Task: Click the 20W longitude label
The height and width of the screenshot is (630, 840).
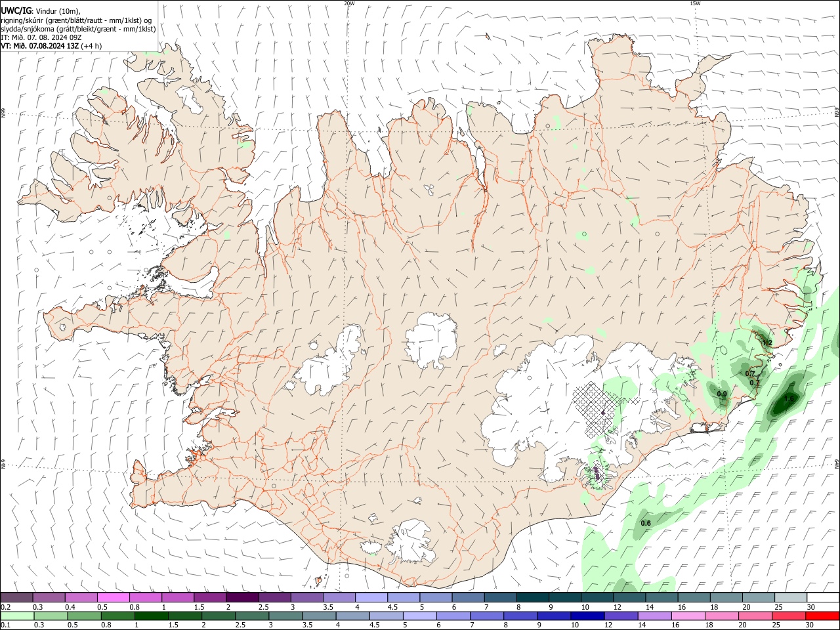Action: 349,3
